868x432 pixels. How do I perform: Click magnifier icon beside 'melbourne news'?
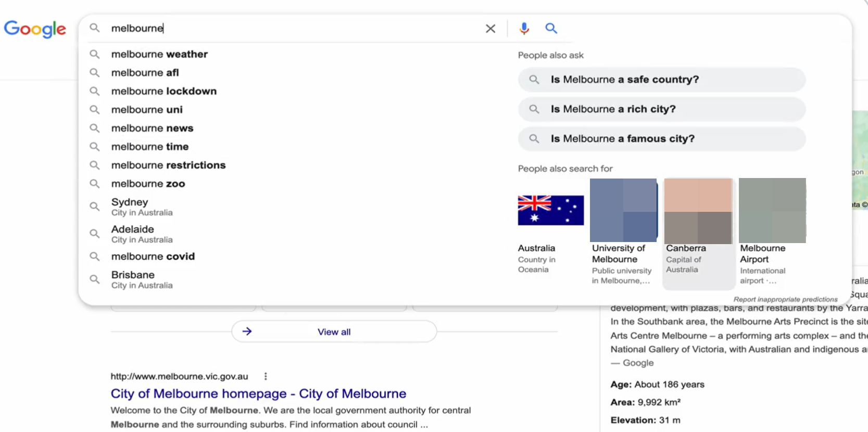click(x=94, y=128)
